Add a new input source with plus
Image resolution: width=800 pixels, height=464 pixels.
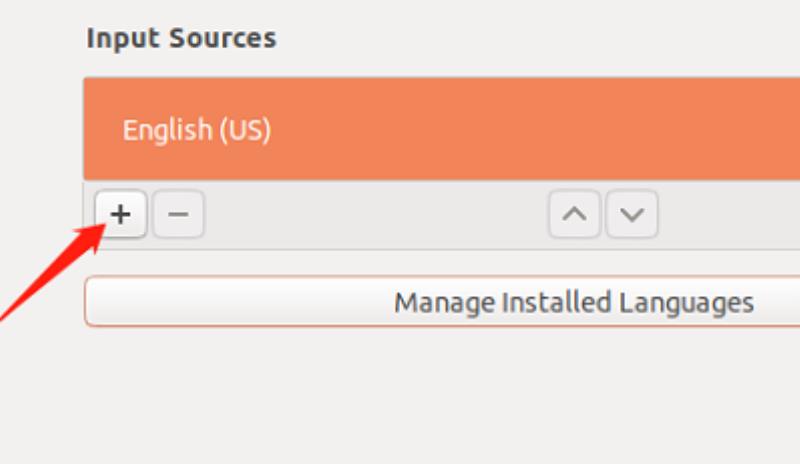tap(121, 214)
